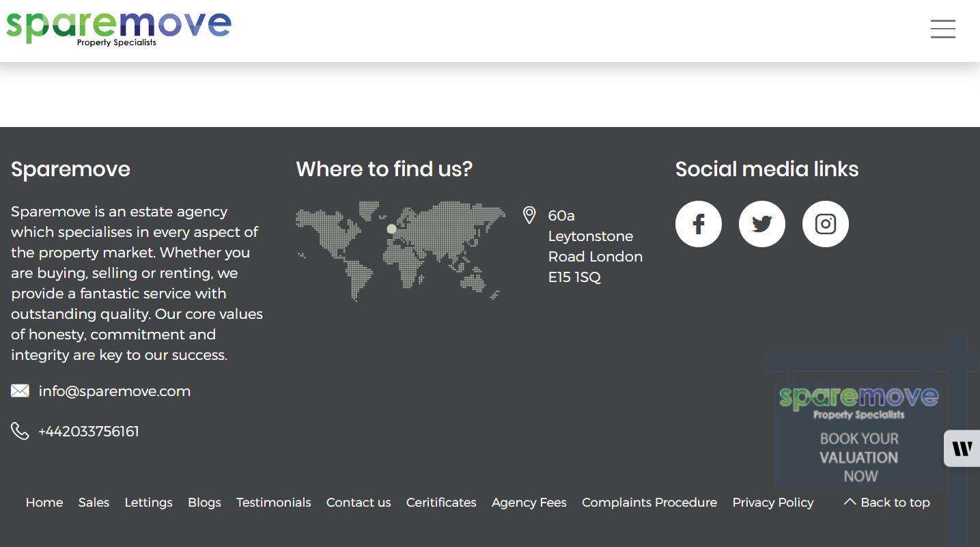
Task: Open the Sales footer link
Action: pos(94,503)
